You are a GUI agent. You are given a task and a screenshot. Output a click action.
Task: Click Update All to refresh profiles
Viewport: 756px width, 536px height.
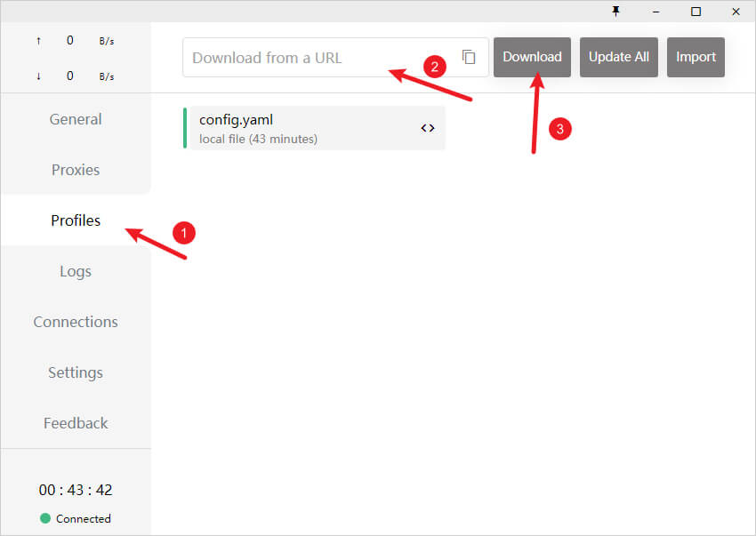click(x=618, y=56)
